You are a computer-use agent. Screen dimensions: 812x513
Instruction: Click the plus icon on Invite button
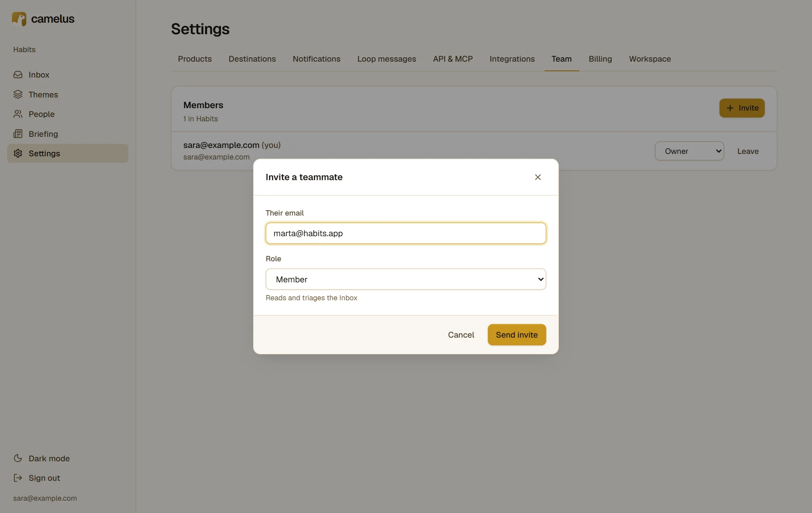(730, 108)
